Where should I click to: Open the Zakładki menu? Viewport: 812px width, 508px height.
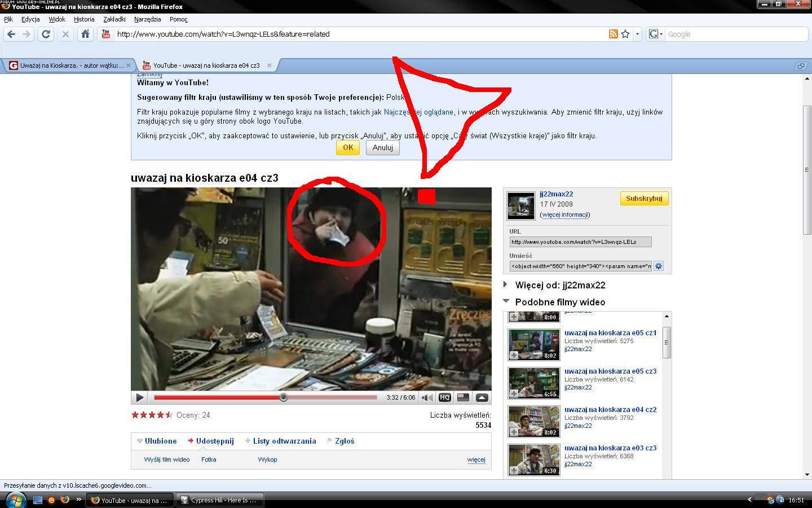pyautogui.click(x=114, y=19)
